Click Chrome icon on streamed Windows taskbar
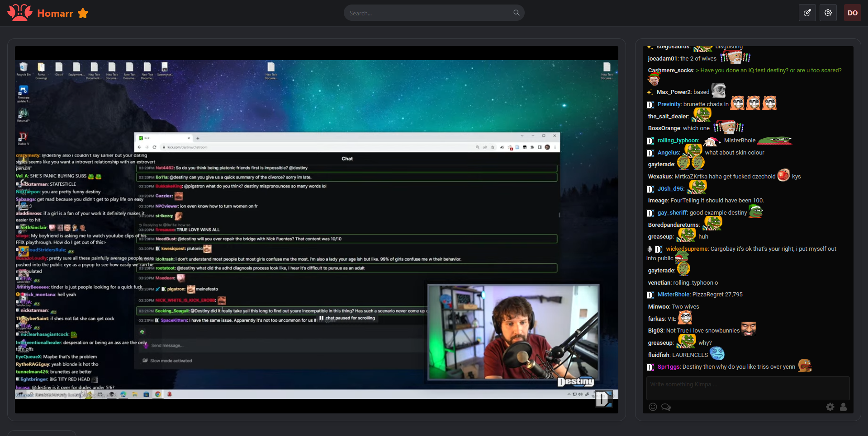This screenshot has width=868, height=436. 158,394
